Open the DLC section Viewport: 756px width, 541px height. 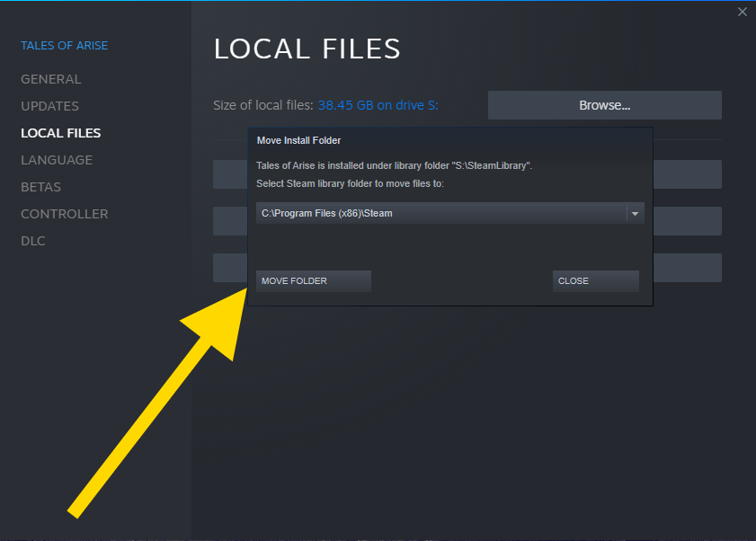point(33,241)
